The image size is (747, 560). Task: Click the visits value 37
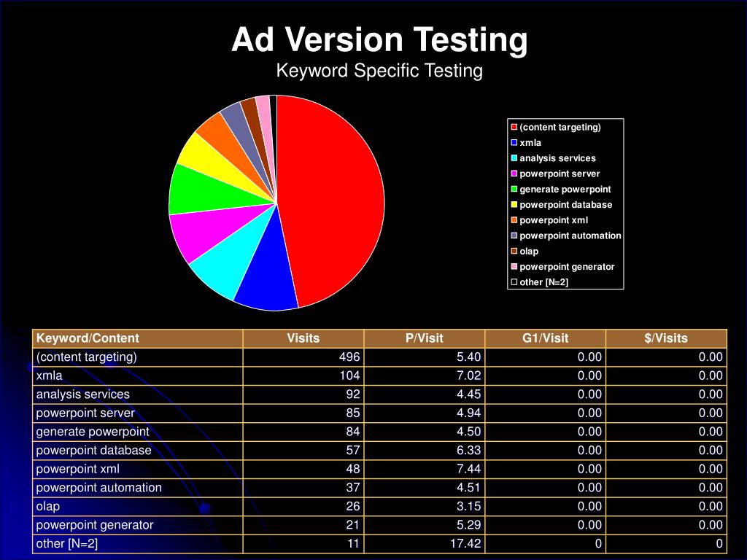(353, 488)
